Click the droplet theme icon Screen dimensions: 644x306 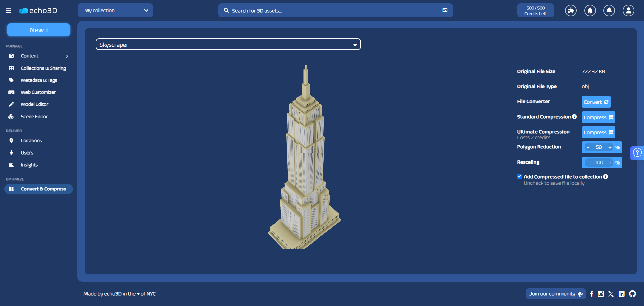tap(590, 11)
